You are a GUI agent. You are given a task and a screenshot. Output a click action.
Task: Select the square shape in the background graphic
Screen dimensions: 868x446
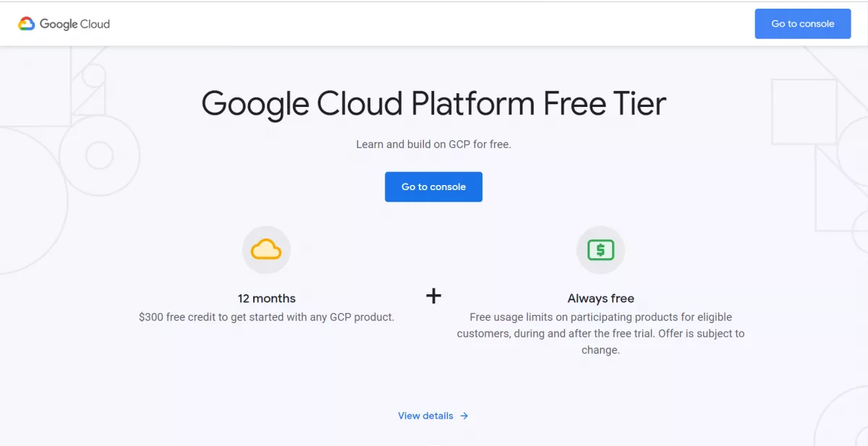(x=803, y=112)
